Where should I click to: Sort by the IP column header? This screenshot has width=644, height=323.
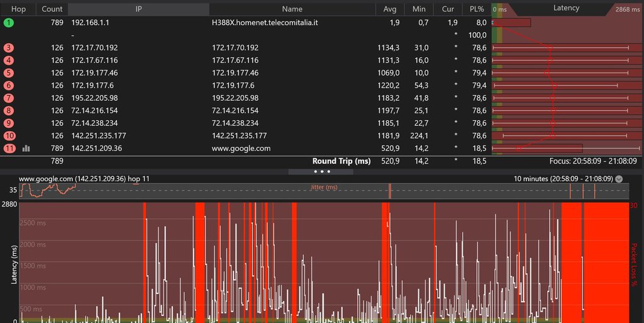pos(138,9)
